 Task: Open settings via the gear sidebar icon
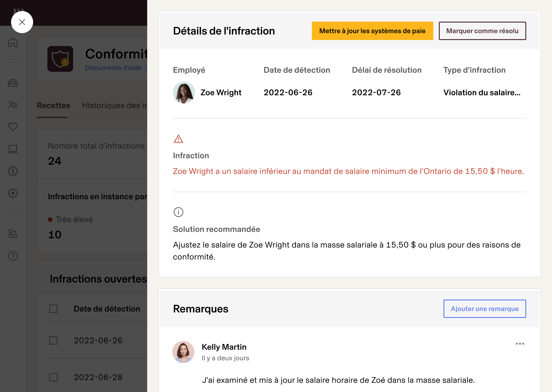tap(13, 193)
